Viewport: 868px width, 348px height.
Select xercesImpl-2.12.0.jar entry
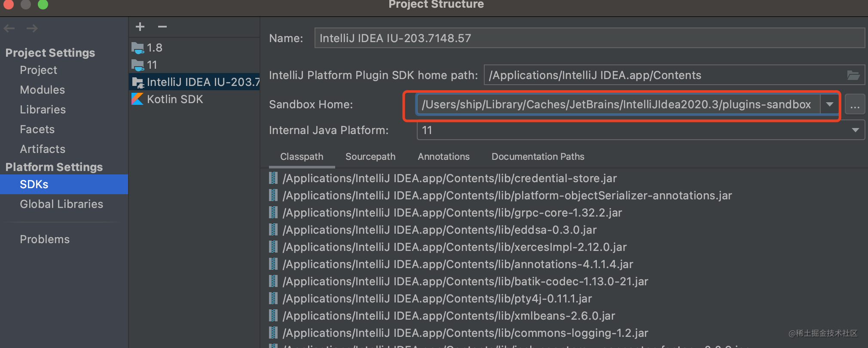(x=455, y=247)
